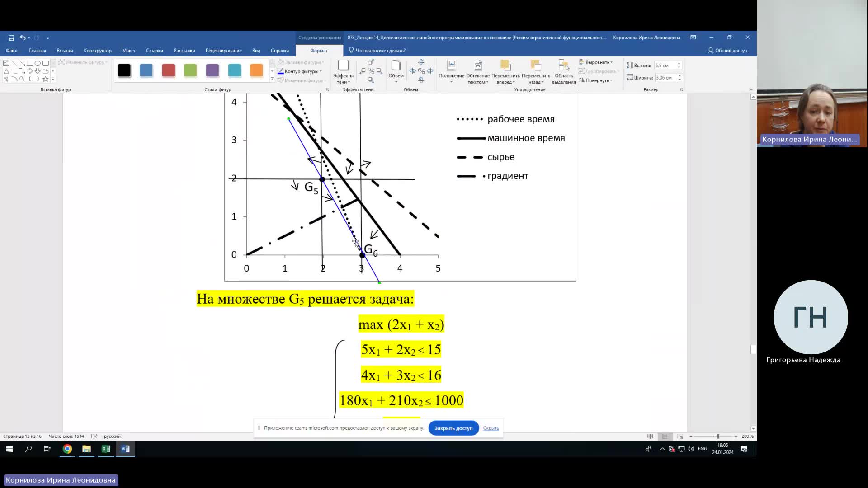
Task: Open File Explorer from the taskbar
Action: (x=86, y=449)
